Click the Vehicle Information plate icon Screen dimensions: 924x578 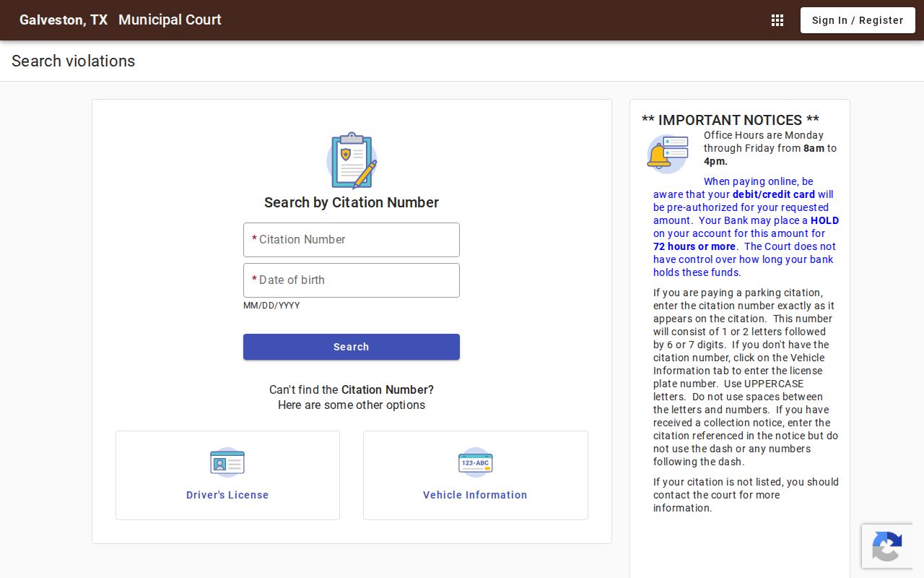(x=475, y=462)
